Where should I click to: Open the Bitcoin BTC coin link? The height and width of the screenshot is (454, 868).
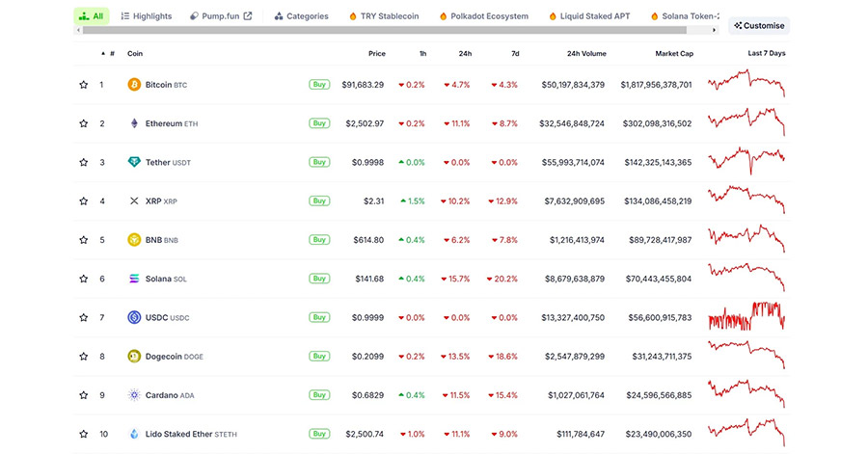click(166, 85)
